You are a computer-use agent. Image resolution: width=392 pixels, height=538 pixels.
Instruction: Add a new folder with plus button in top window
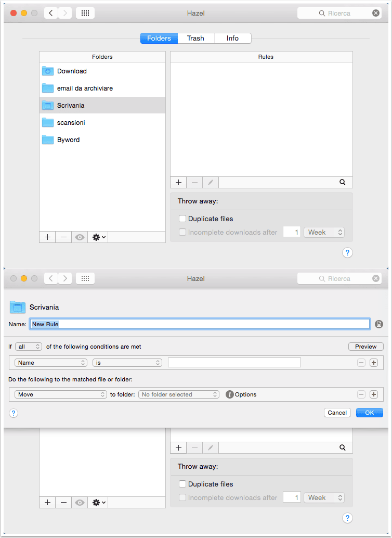(47, 237)
